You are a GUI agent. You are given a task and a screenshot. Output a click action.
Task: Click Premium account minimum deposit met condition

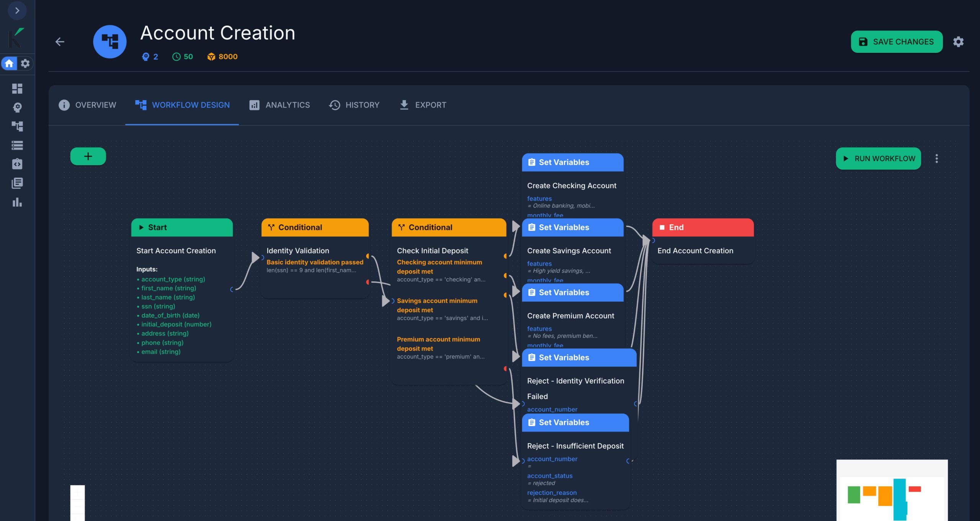[438, 344]
